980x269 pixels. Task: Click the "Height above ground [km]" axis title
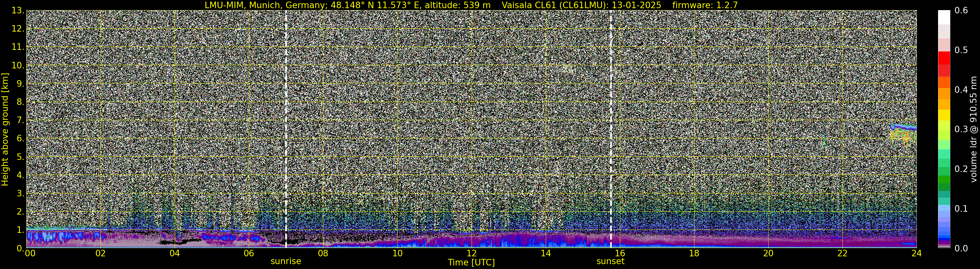coord(5,129)
